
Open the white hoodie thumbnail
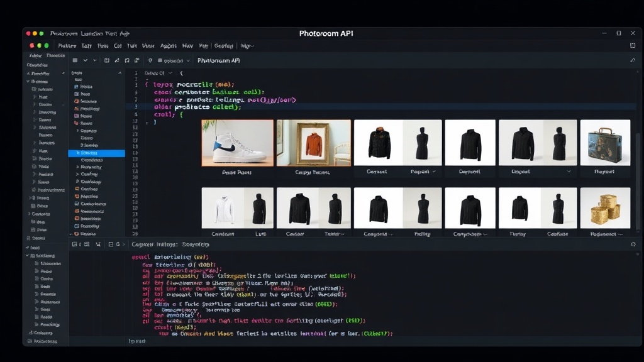tap(223, 207)
